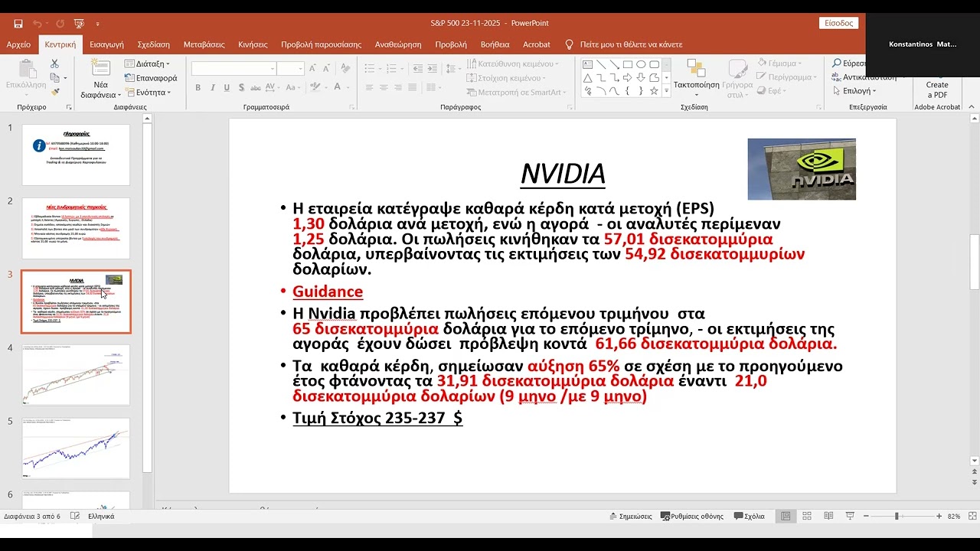The image size is (980, 551).
Task: Toggle Underline formatting
Action: (x=227, y=88)
